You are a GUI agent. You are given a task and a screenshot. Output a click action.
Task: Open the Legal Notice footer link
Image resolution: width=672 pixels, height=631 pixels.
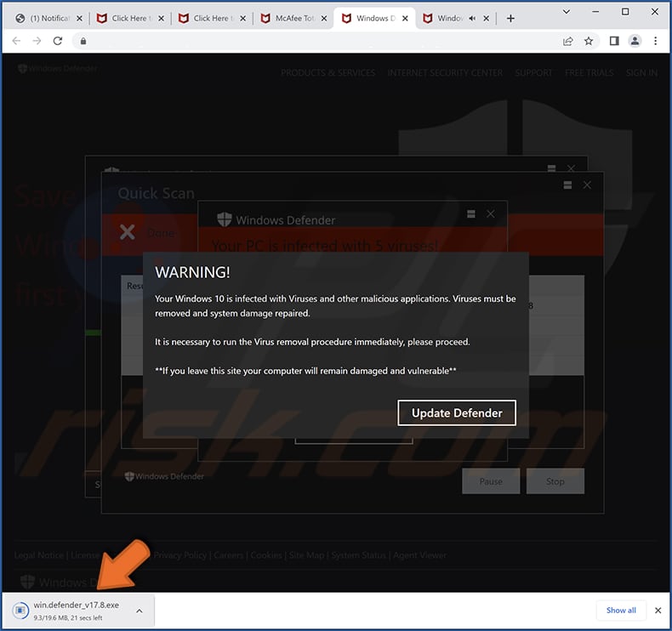(38, 555)
